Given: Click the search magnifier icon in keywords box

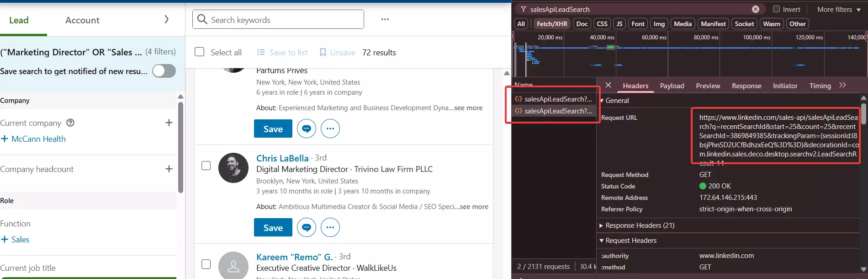Looking at the screenshot, I should point(202,19).
